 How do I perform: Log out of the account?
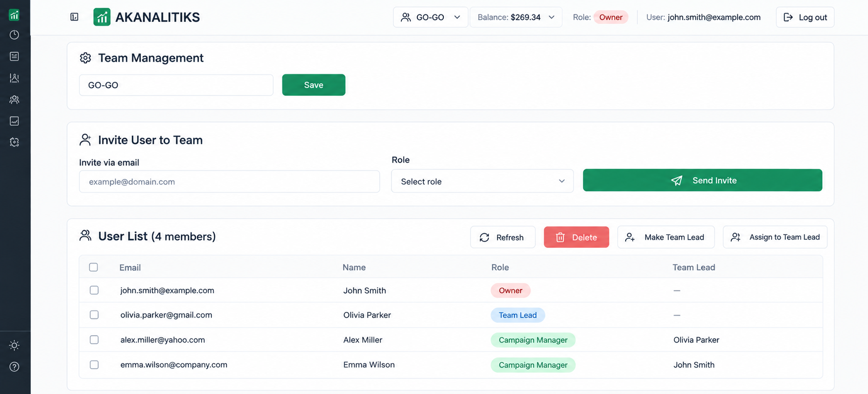pyautogui.click(x=805, y=17)
